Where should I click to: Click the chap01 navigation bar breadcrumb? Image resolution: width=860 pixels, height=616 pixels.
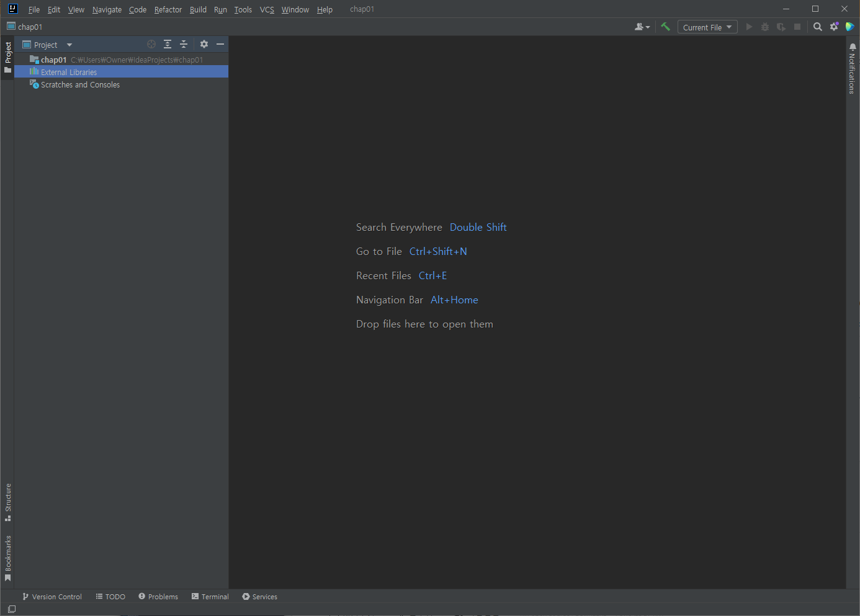[25, 27]
